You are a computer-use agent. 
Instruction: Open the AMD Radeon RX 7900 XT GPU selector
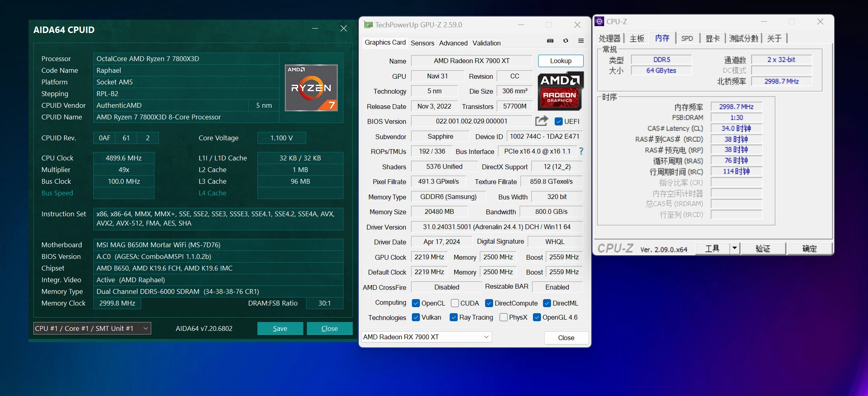(x=426, y=337)
